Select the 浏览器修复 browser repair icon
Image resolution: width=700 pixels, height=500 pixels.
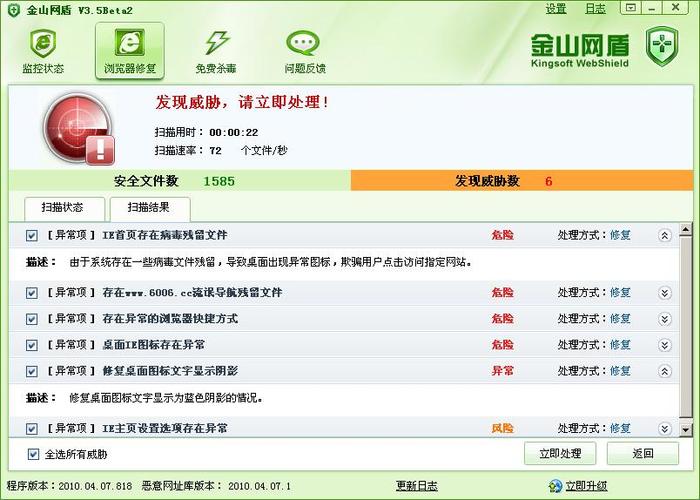click(x=130, y=50)
